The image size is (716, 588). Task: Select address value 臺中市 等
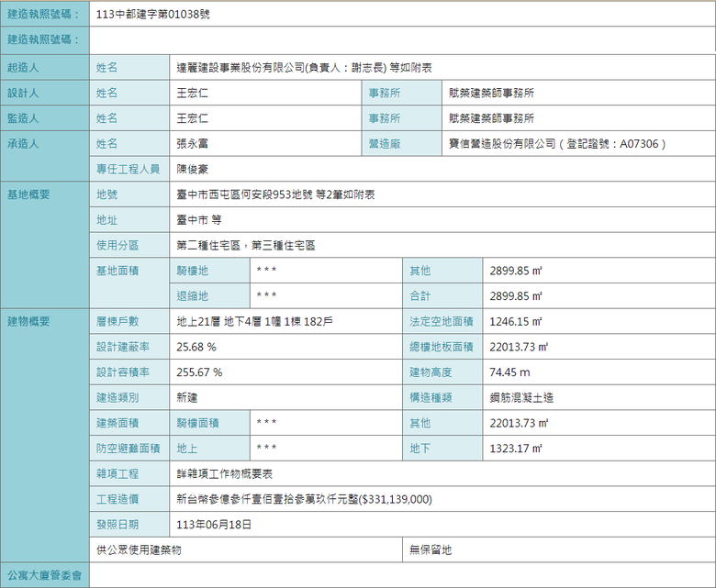pos(199,220)
